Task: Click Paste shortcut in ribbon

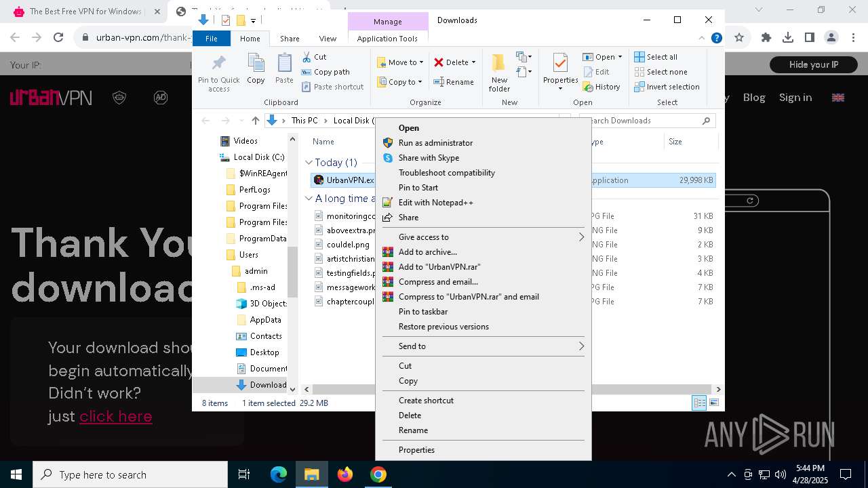Action: tap(332, 87)
